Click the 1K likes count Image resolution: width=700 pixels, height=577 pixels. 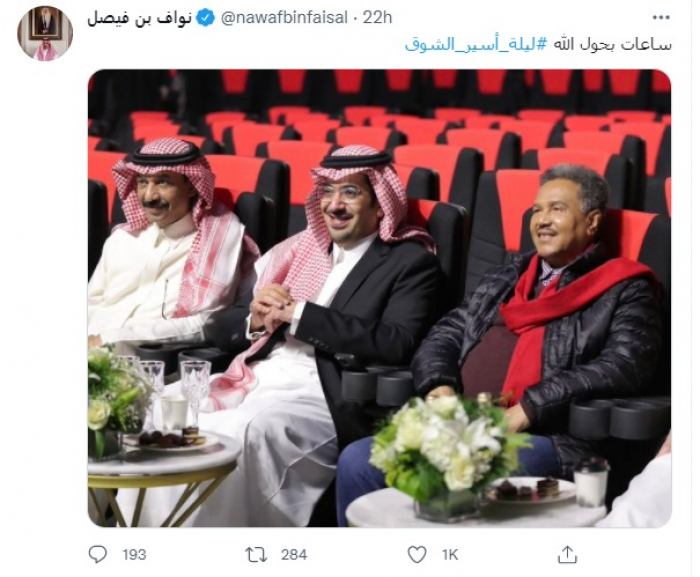(450, 555)
